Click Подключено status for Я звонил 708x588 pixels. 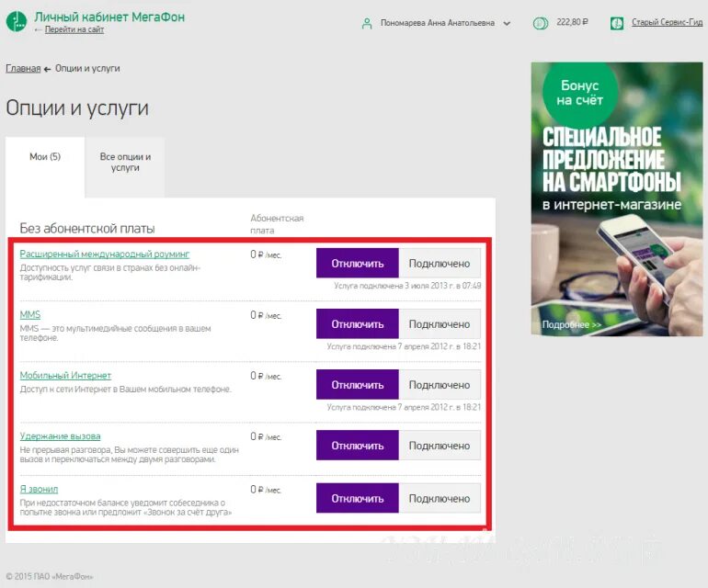click(440, 498)
